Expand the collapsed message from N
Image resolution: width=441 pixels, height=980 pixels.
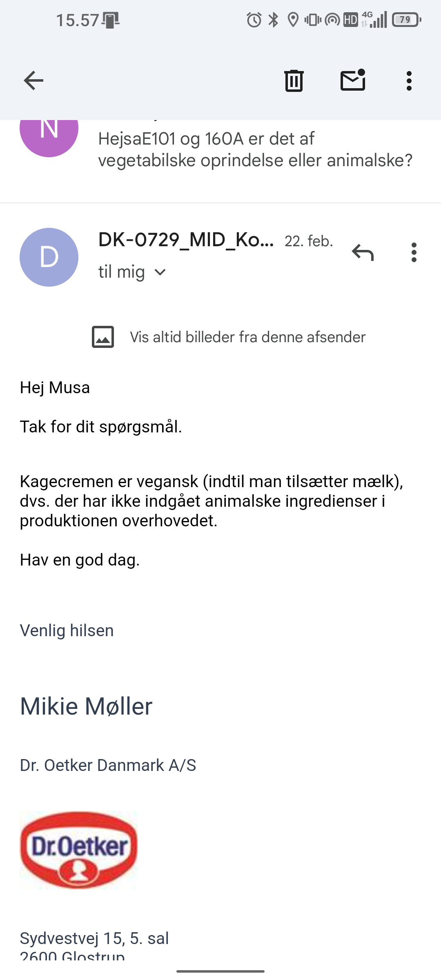[255, 149]
